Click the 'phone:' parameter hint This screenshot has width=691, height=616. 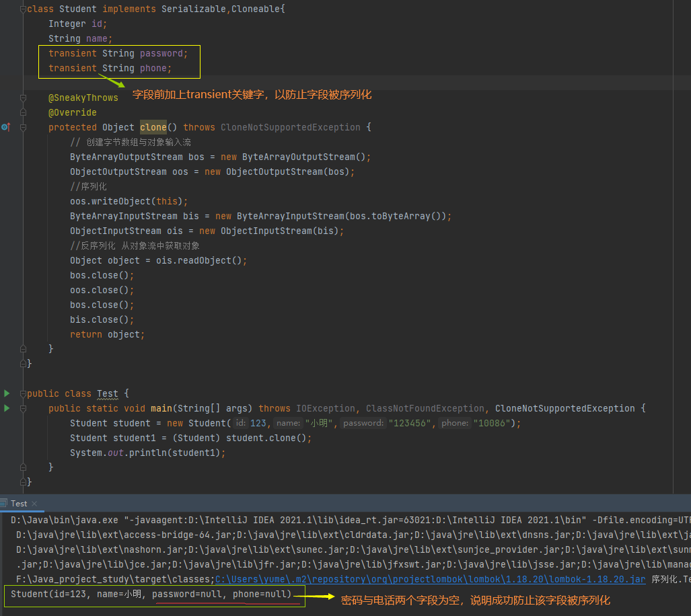point(455,423)
